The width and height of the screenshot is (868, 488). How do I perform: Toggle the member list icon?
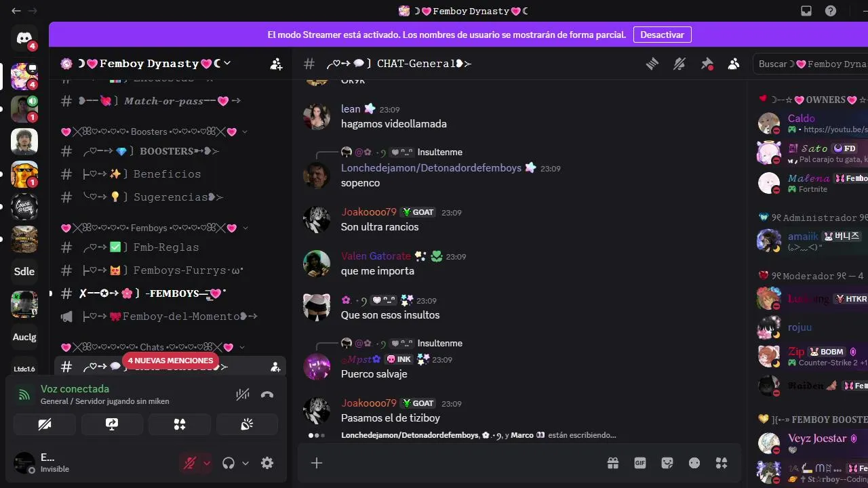734,64
